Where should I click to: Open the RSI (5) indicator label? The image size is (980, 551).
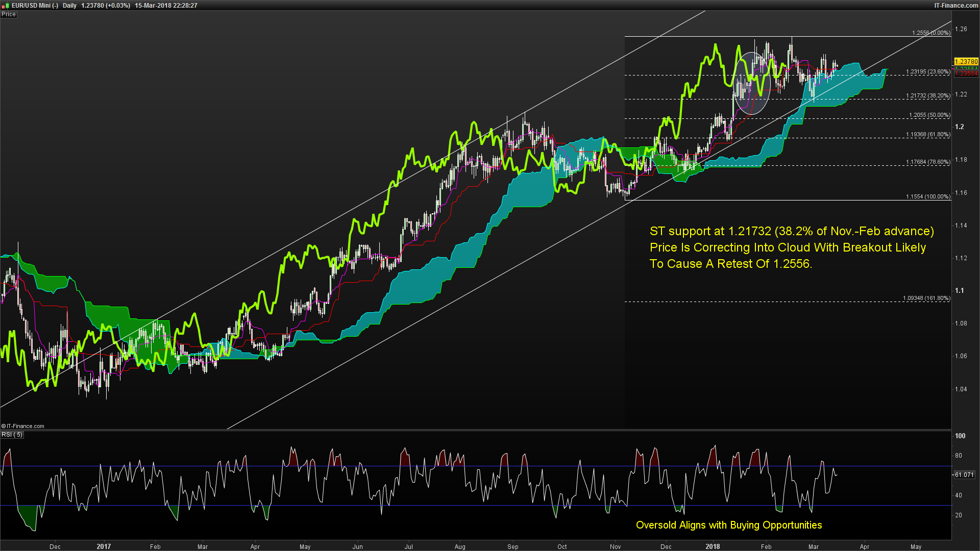tap(12, 435)
